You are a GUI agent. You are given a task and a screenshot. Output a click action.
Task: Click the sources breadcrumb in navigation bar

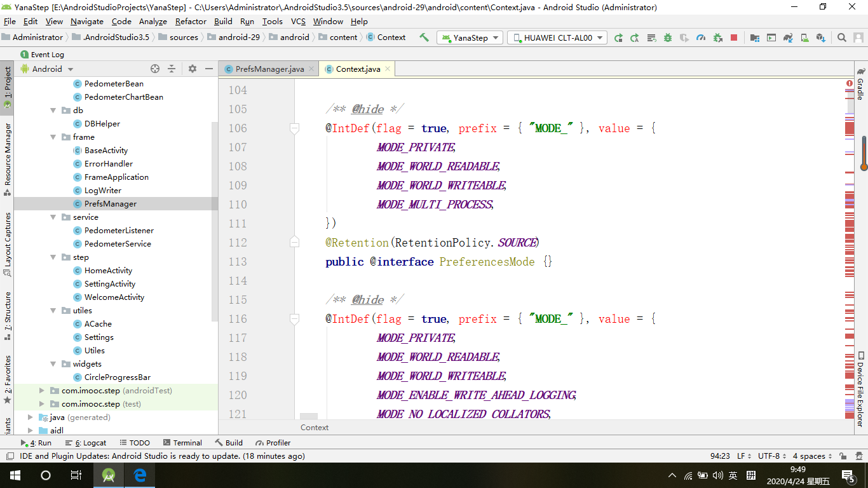point(178,37)
